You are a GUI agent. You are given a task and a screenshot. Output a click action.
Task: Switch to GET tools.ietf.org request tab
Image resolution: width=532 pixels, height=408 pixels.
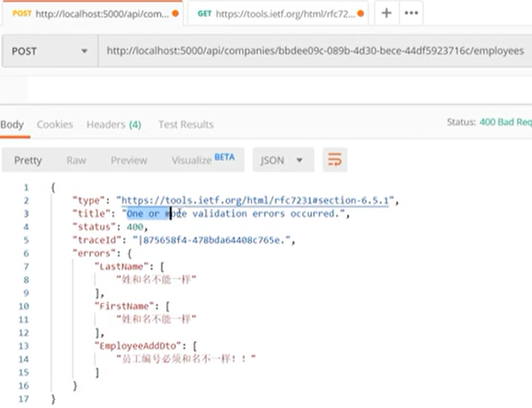click(277, 13)
